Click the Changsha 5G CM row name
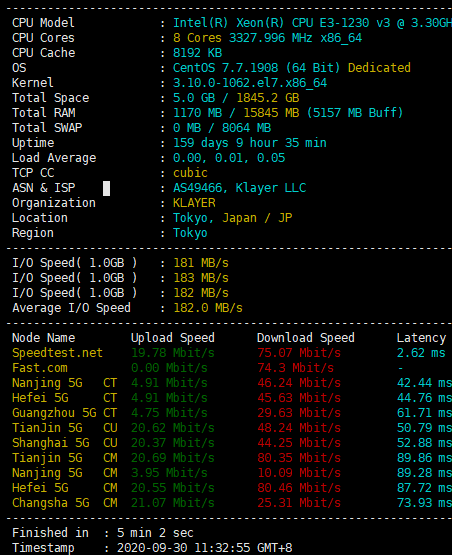 64,503
